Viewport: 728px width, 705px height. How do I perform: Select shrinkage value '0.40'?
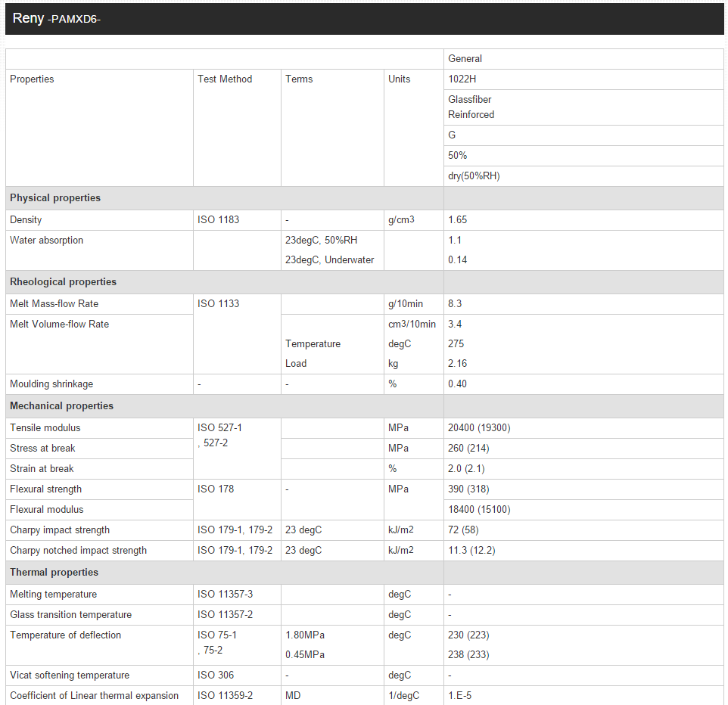[x=457, y=384]
